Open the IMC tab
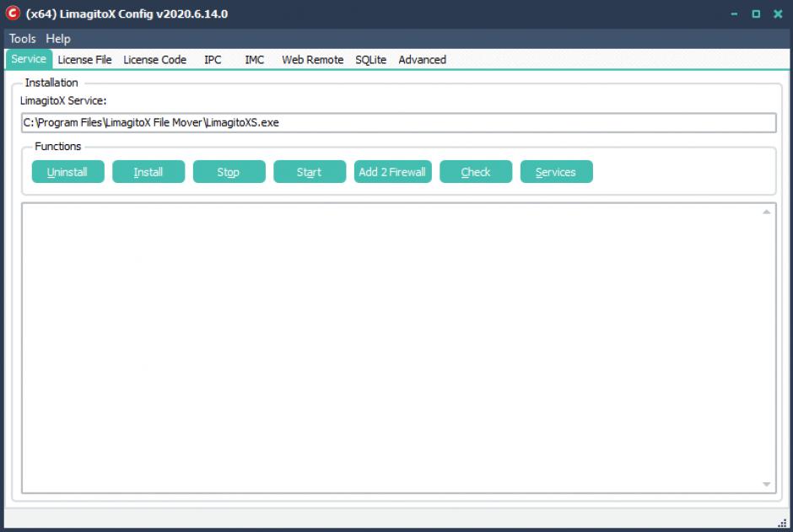 click(255, 60)
